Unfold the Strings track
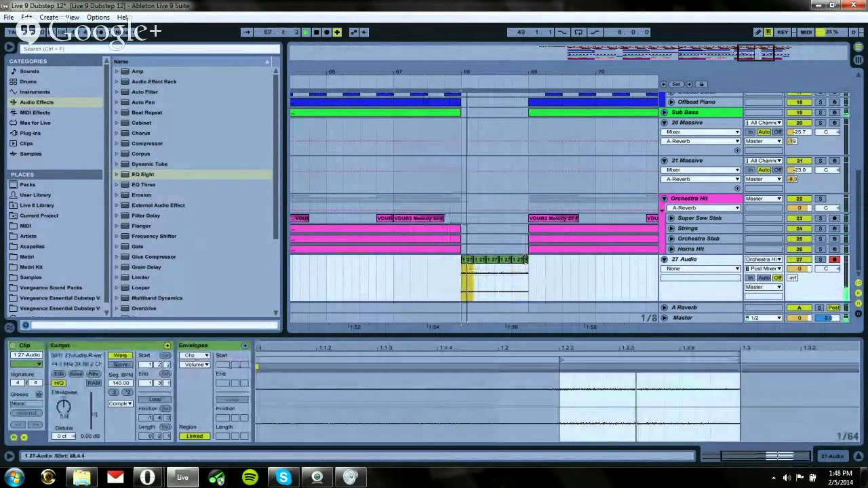The width and height of the screenshot is (868, 488). tap(671, 228)
